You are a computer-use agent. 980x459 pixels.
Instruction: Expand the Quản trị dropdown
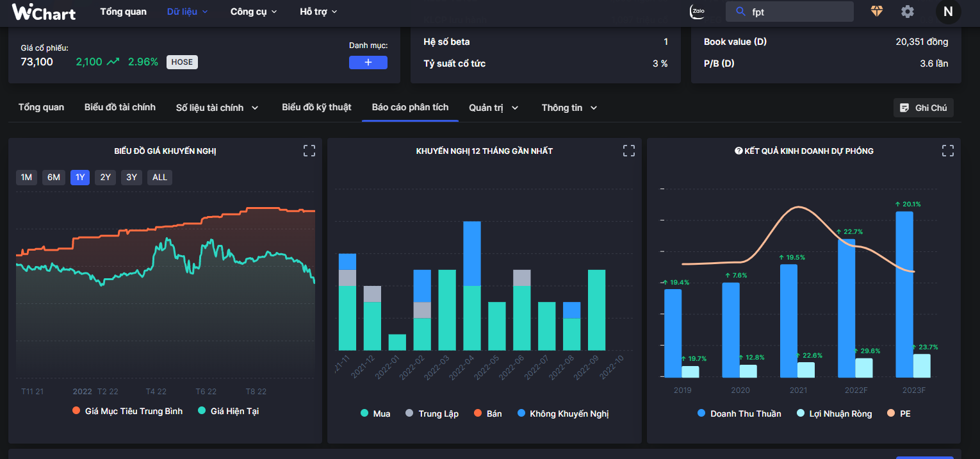pyautogui.click(x=493, y=108)
